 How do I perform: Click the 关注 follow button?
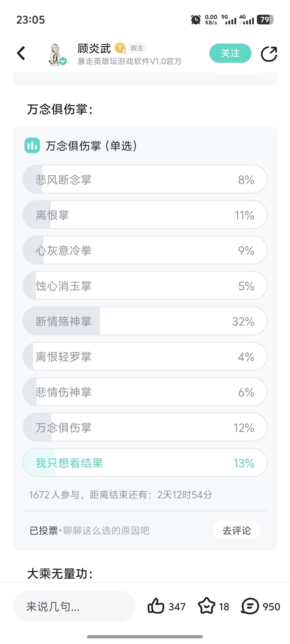tap(230, 53)
